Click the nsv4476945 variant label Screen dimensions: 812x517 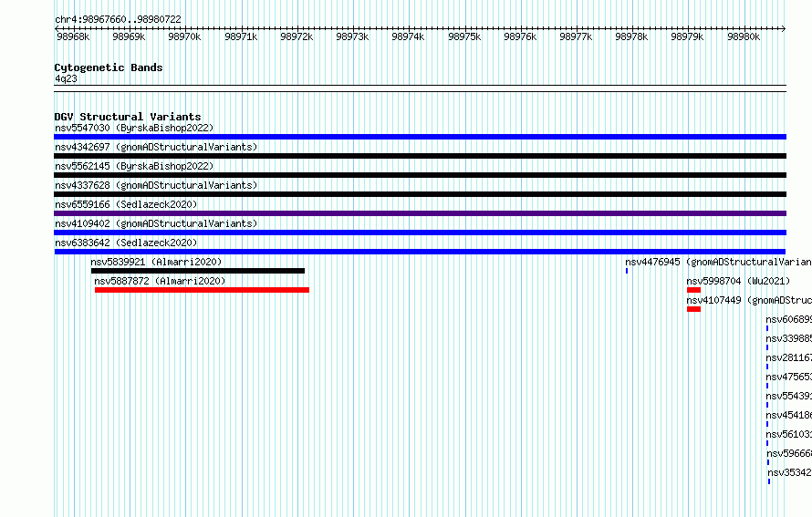[x=718, y=262]
